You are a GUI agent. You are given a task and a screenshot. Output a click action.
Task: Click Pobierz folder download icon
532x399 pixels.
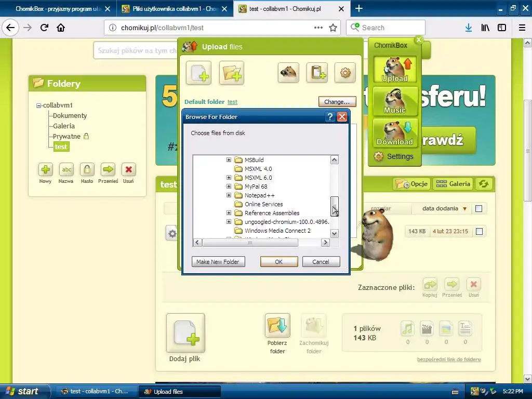pyautogui.click(x=277, y=325)
